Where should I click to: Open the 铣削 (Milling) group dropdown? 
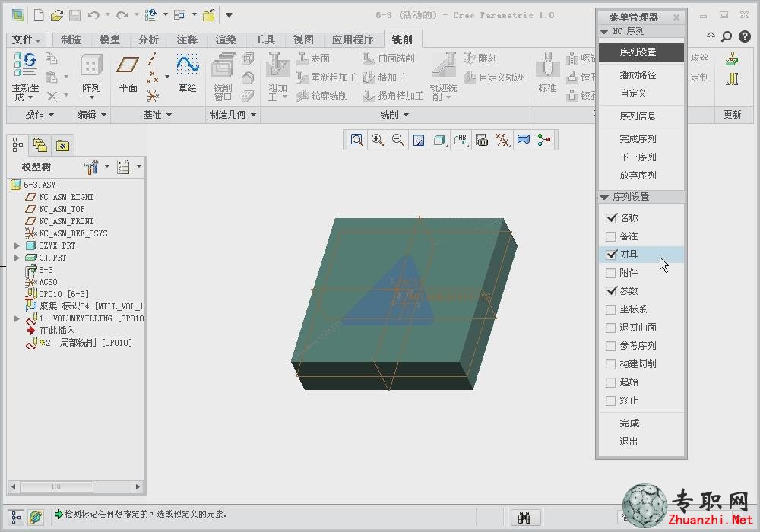point(394,115)
